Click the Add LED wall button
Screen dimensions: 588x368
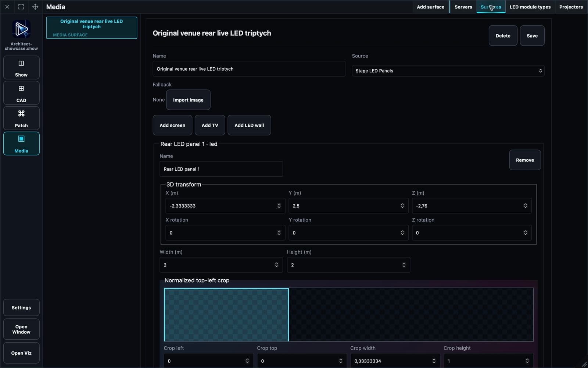pyautogui.click(x=249, y=125)
